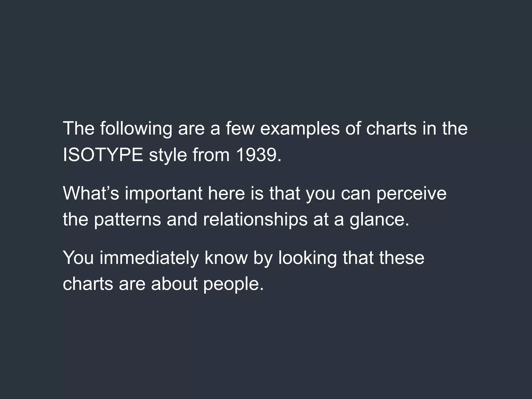Click the word "important" in the second paragraph

[x=164, y=194]
